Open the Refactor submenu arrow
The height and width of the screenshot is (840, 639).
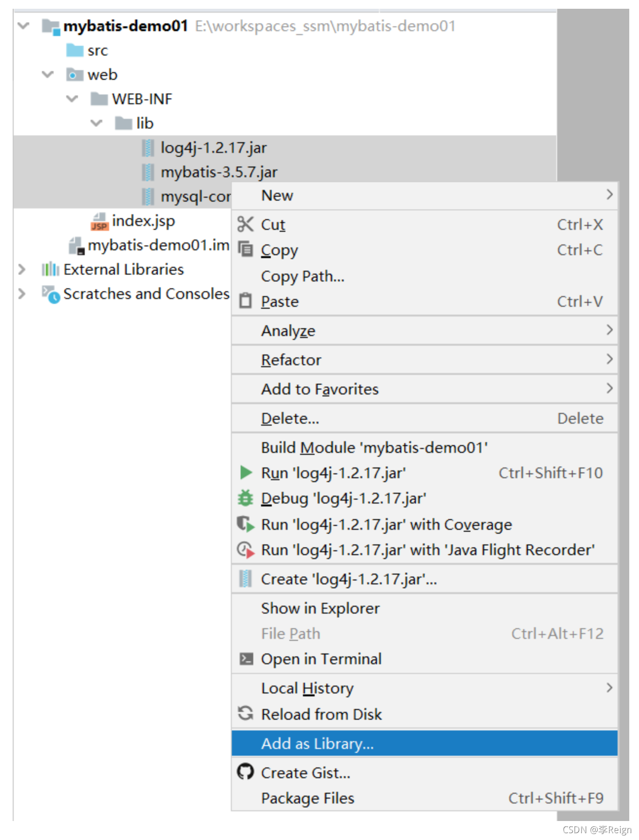coord(609,359)
